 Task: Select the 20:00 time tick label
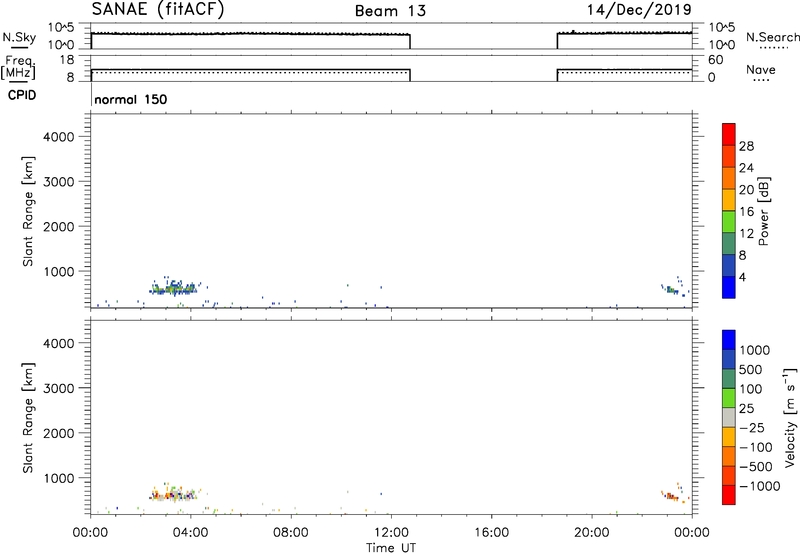point(592,533)
